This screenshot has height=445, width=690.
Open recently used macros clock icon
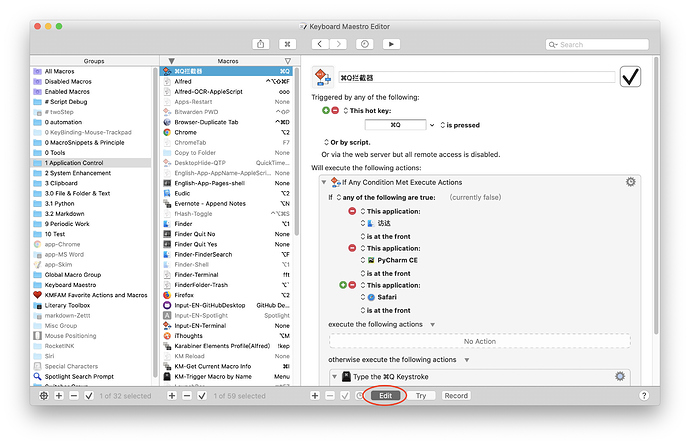tap(365, 44)
